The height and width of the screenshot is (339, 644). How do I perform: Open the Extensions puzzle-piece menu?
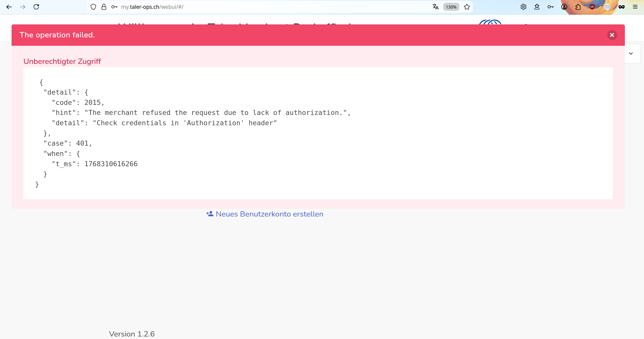pyautogui.click(x=578, y=7)
